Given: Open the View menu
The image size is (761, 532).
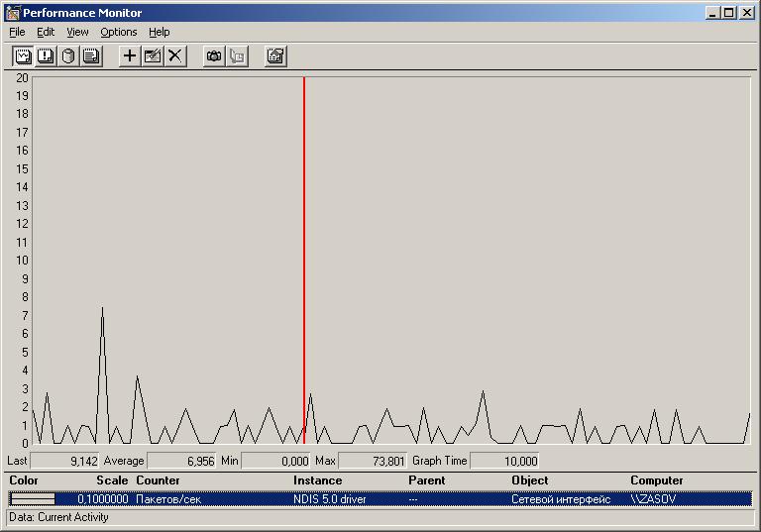Looking at the screenshot, I should click(x=77, y=32).
